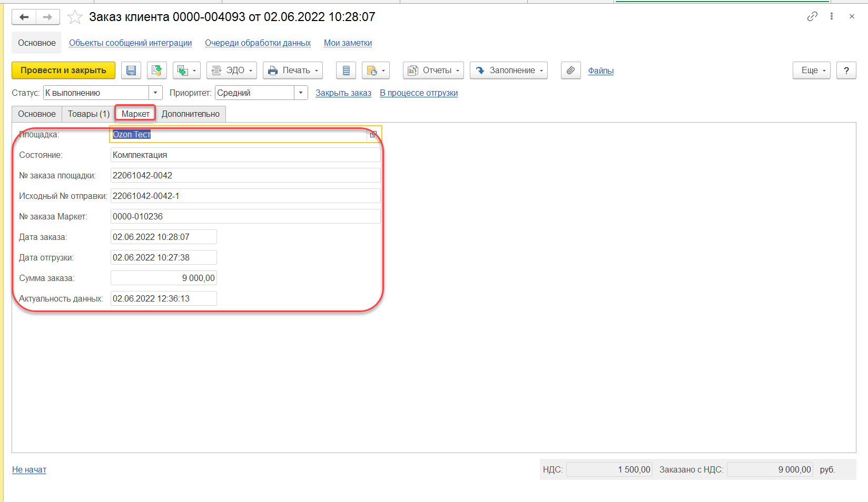Close the customer order form
868x502 pixels.
(852, 16)
